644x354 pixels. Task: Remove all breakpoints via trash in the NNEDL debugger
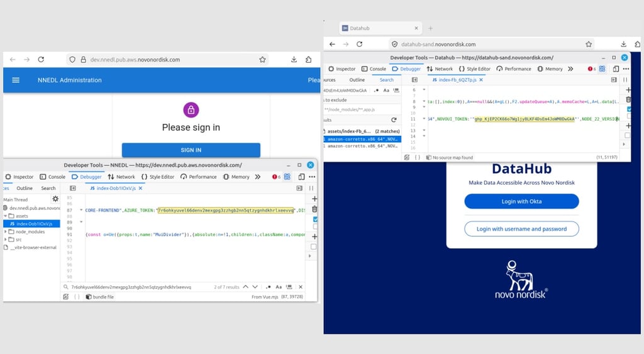(x=314, y=209)
